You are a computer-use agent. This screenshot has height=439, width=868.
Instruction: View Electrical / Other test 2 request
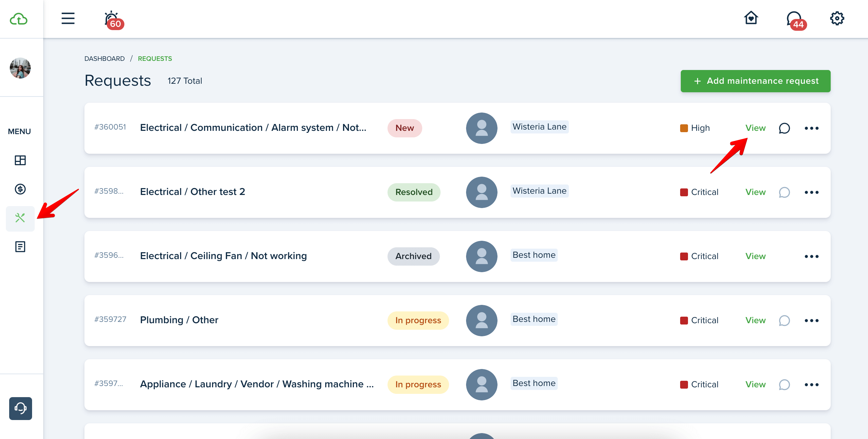(755, 192)
